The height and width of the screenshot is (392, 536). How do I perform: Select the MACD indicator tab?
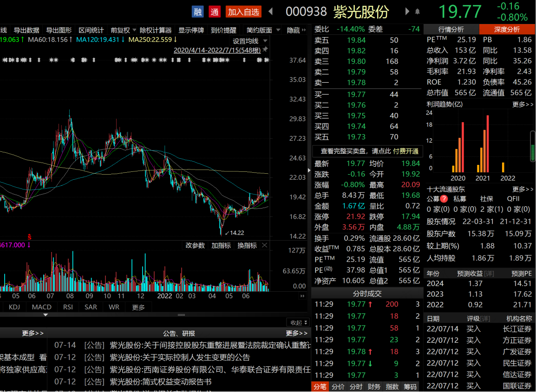click(42, 307)
